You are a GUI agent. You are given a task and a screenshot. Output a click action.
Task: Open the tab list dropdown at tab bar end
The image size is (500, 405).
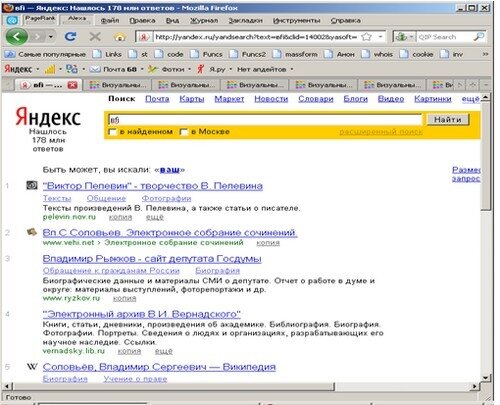coord(486,85)
